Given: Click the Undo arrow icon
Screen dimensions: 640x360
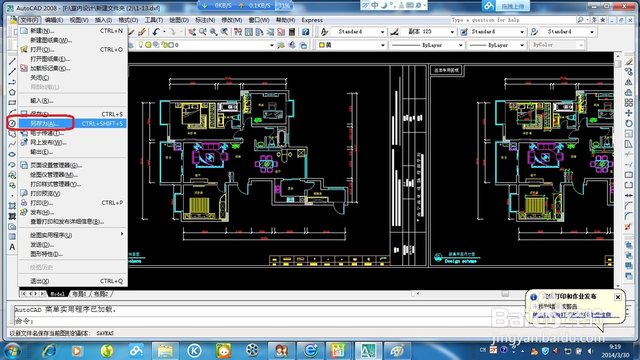Looking at the screenshot, I should coord(156,32).
